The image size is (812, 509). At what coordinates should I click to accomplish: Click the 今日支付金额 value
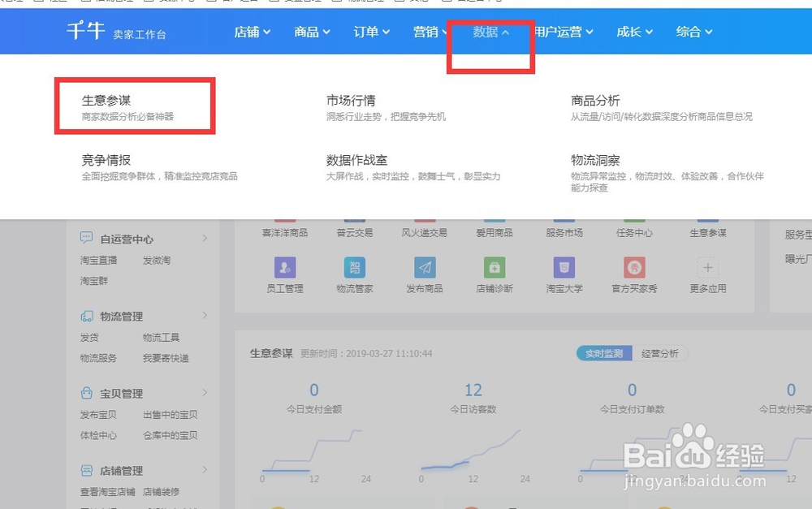pyautogui.click(x=313, y=390)
